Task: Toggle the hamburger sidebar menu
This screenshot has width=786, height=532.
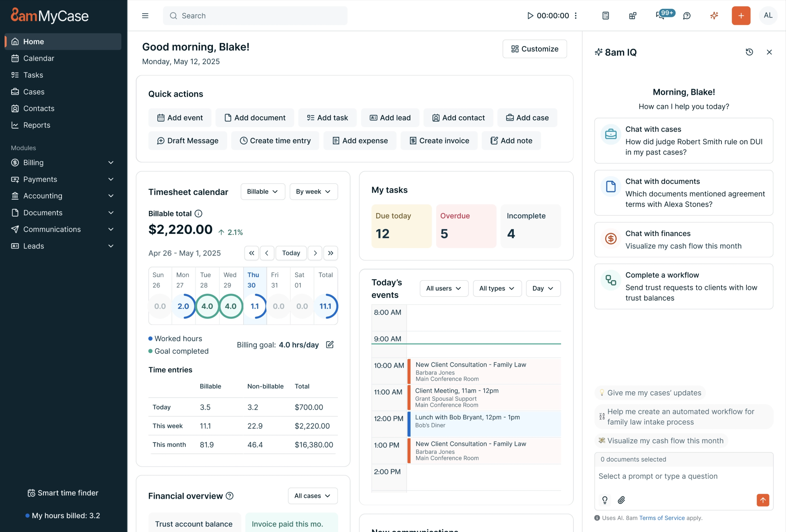Action: [x=145, y=15]
